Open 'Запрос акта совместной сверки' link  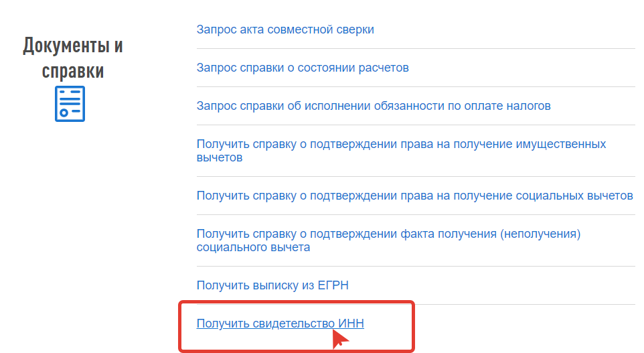click(285, 29)
